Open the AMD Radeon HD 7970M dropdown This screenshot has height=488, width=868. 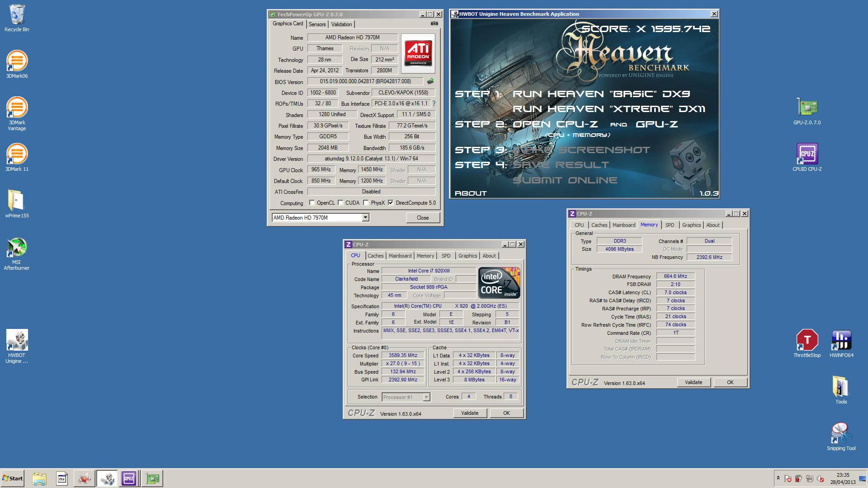[365, 218]
